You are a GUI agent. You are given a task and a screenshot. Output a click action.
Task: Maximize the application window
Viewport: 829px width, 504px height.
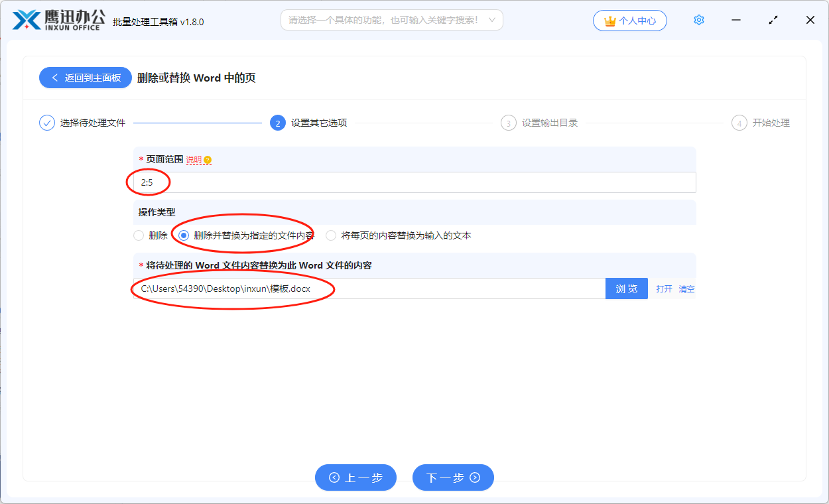point(773,20)
